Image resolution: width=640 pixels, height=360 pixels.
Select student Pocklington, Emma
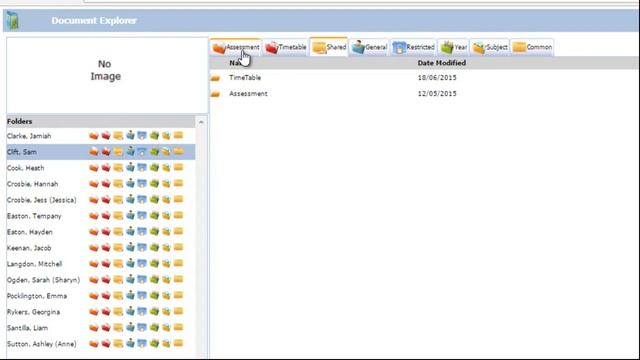click(37, 296)
